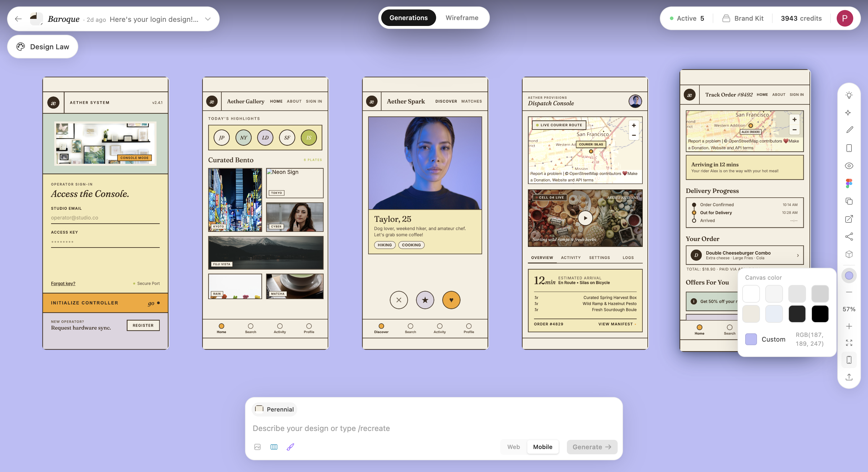Toggle the canvas color circle in the sidebar
The width and height of the screenshot is (868, 472).
849,276
